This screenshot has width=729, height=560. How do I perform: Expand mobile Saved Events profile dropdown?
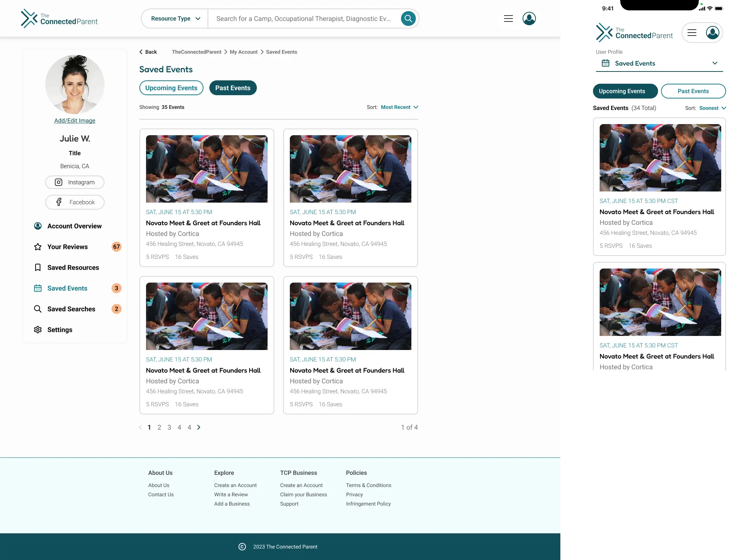(x=660, y=63)
